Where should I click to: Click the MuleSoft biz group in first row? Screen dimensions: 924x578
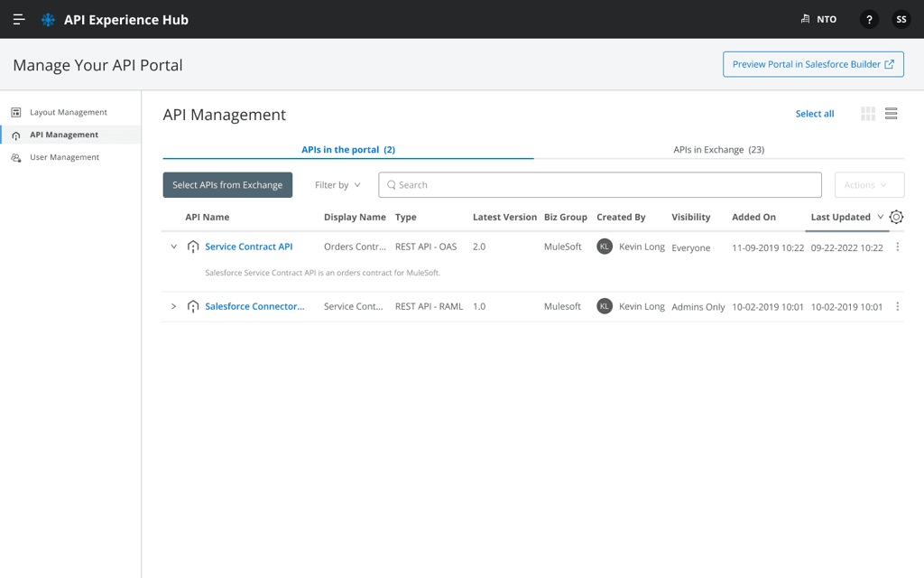(563, 247)
